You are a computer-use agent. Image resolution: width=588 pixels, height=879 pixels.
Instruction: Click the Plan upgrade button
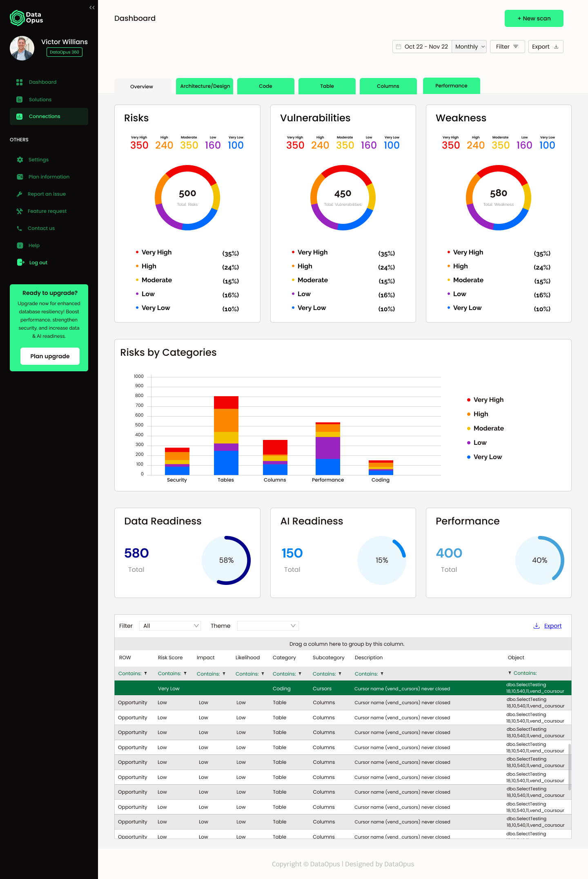pyautogui.click(x=50, y=356)
